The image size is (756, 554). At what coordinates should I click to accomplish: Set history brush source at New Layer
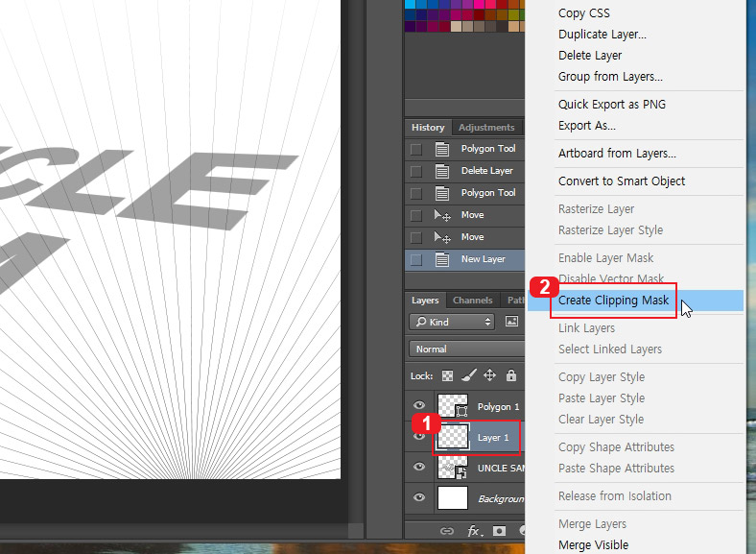pyautogui.click(x=416, y=260)
